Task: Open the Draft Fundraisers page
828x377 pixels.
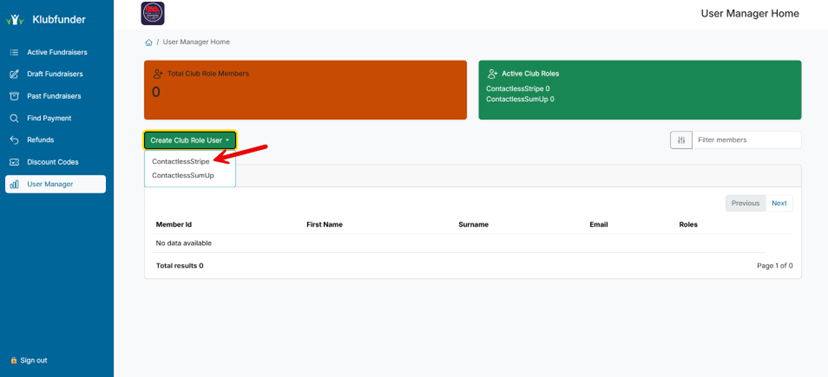Action: [55, 74]
